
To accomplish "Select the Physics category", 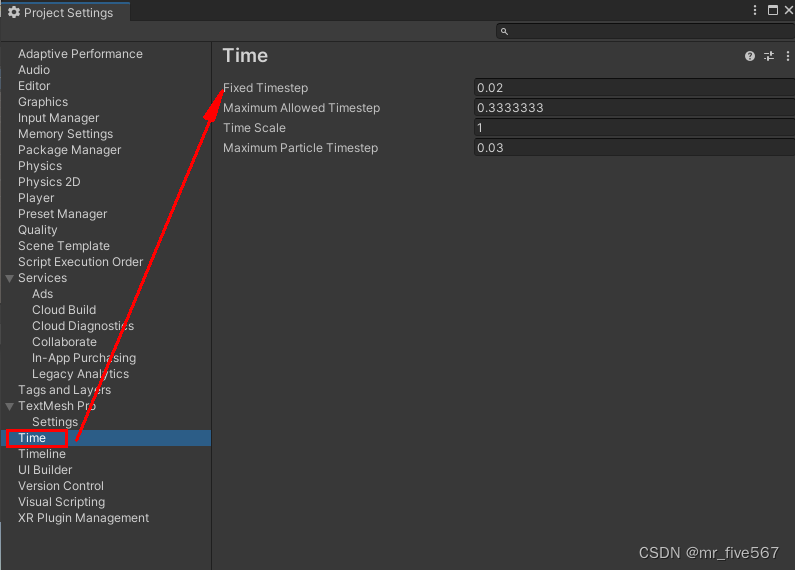I will click(40, 166).
